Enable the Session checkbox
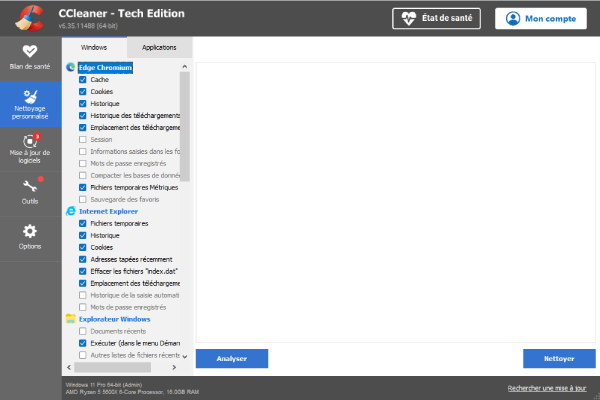The image size is (600, 400). coord(83,139)
